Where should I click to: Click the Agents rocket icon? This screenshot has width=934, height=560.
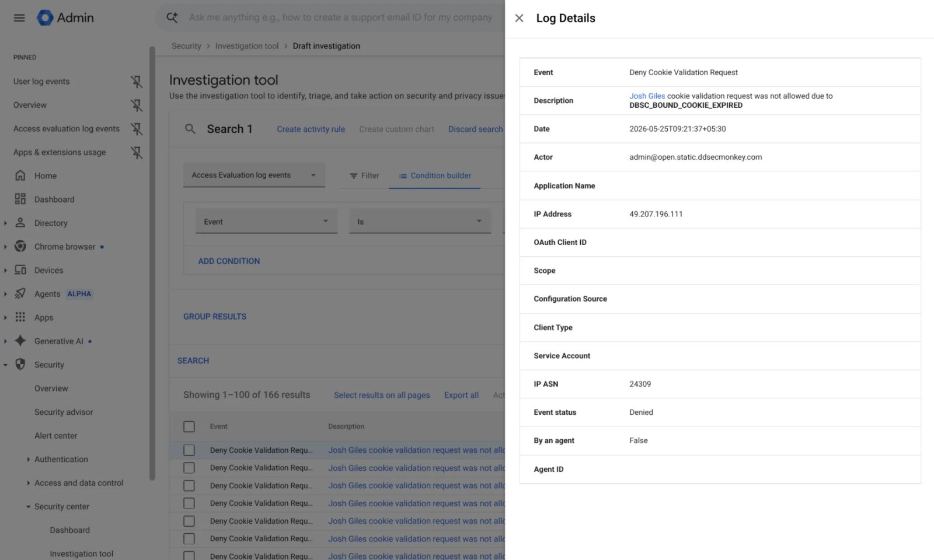click(x=20, y=294)
